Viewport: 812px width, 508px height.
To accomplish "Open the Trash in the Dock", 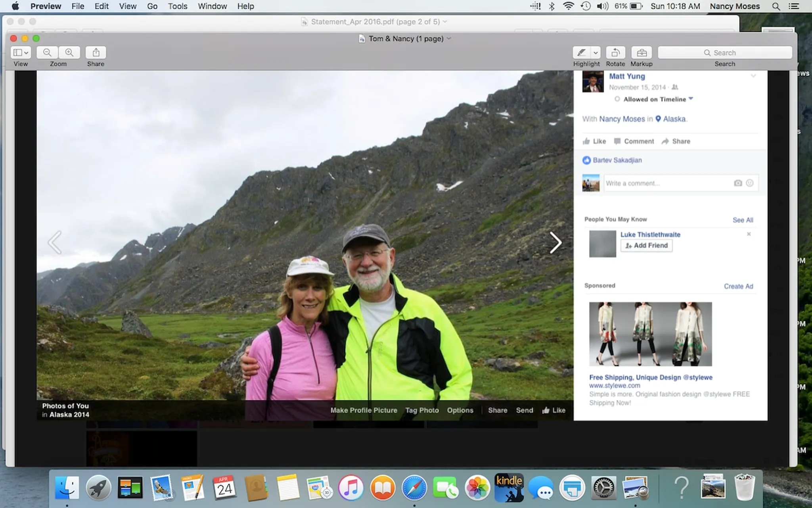I will pos(744,487).
